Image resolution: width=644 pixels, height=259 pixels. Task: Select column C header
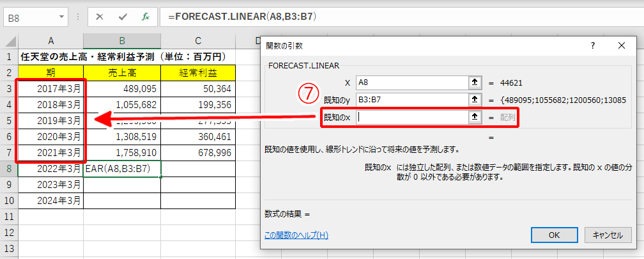pyautogui.click(x=198, y=40)
